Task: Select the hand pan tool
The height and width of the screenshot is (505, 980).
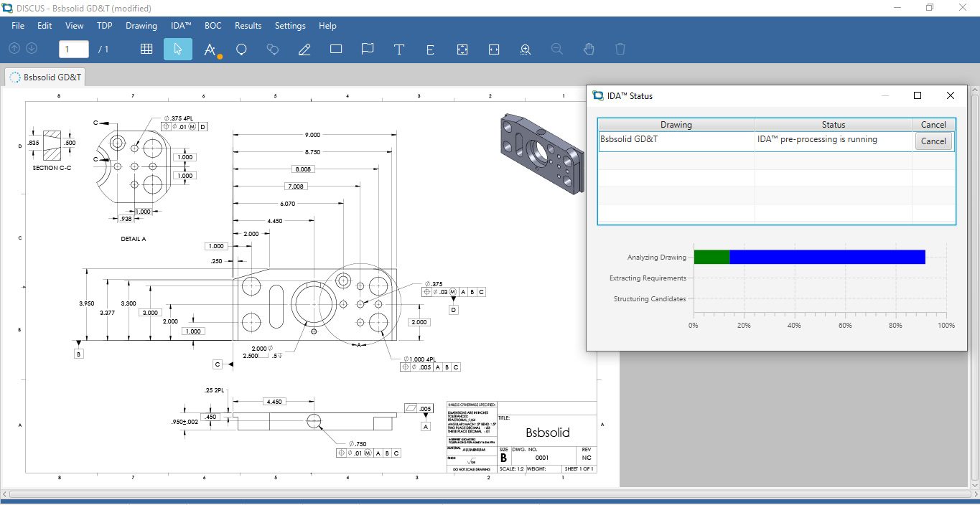Action: tap(589, 49)
